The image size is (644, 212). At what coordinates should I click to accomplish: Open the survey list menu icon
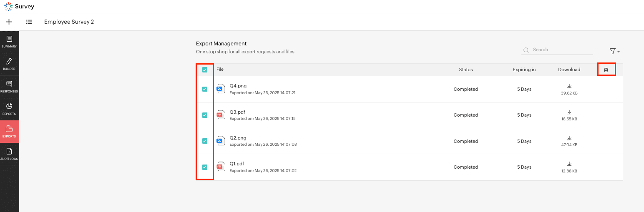(x=29, y=22)
